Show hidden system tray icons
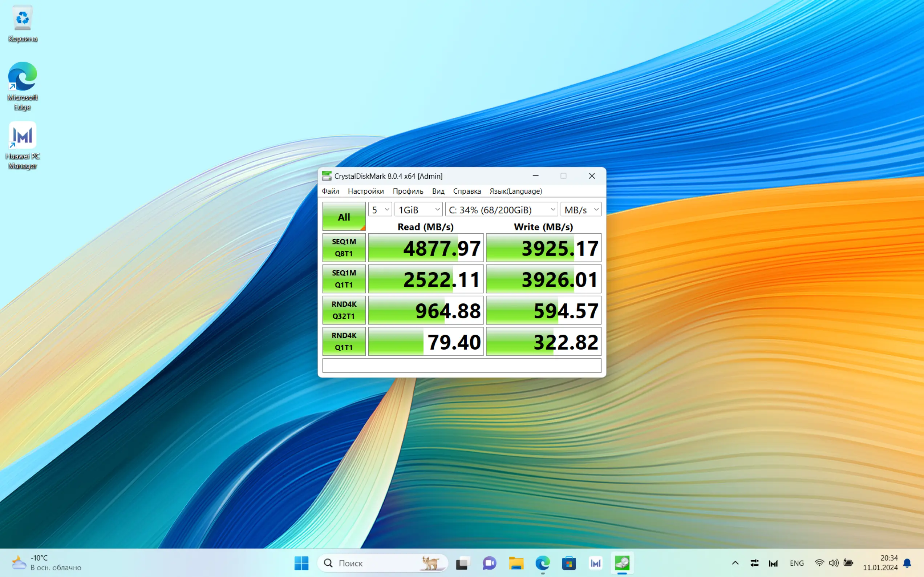Screen dimensions: 924x577 coord(735,563)
